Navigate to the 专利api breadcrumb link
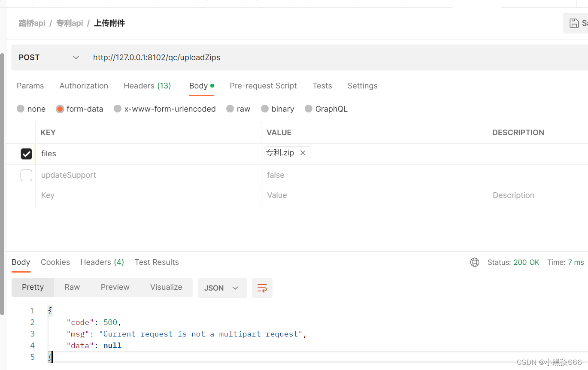588x370 pixels. point(70,23)
